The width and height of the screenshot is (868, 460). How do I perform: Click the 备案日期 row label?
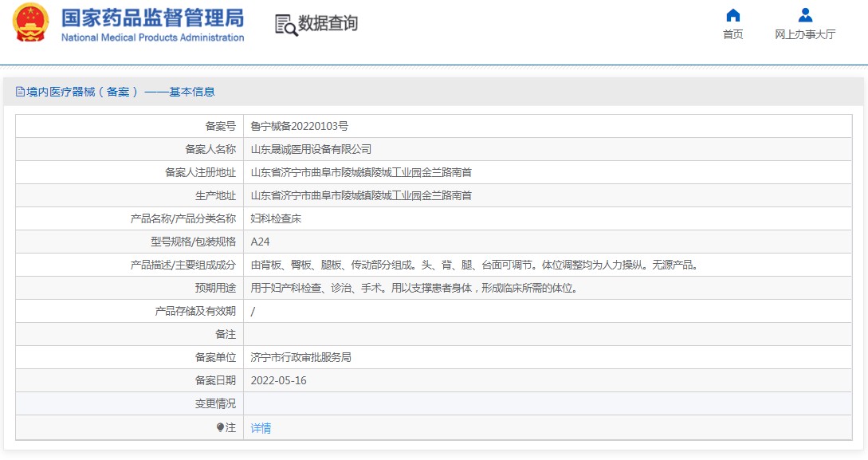click(215, 381)
